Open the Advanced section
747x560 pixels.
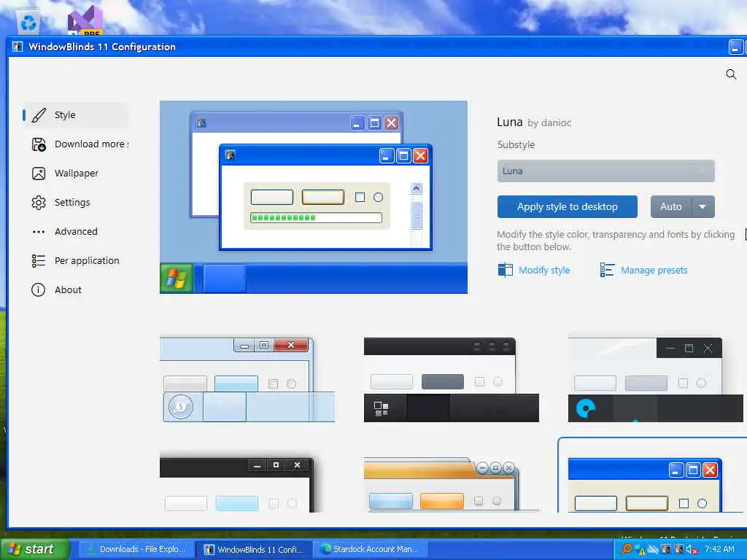(76, 231)
